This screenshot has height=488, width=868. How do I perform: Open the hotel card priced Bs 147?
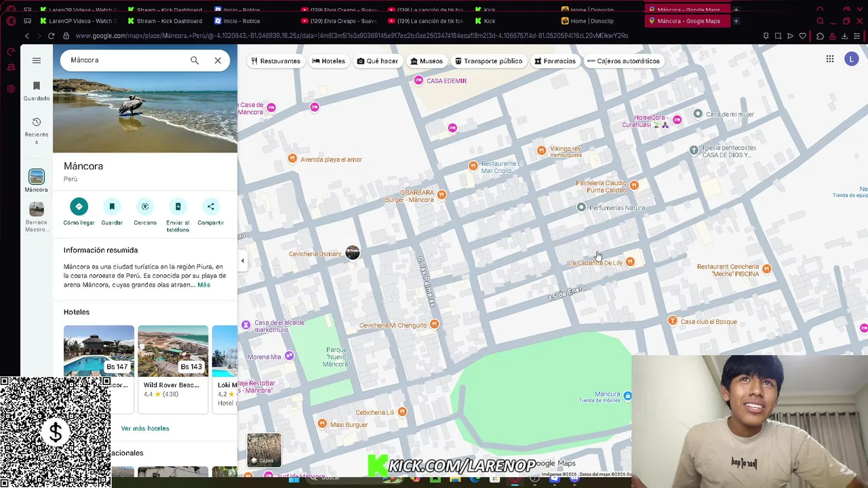[x=99, y=368]
